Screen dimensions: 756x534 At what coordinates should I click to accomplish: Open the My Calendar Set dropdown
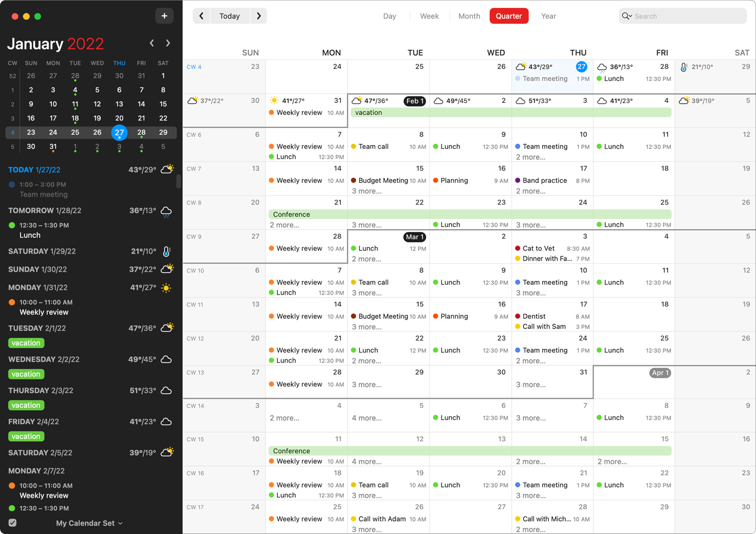click(89, 523)
